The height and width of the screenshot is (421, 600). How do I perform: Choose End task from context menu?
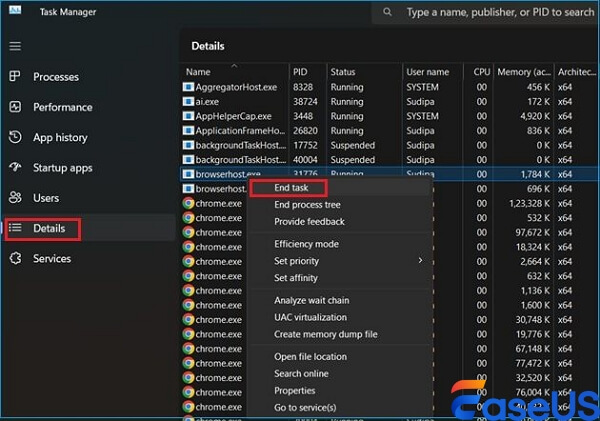pyautogui.click(x=291, y=188)
